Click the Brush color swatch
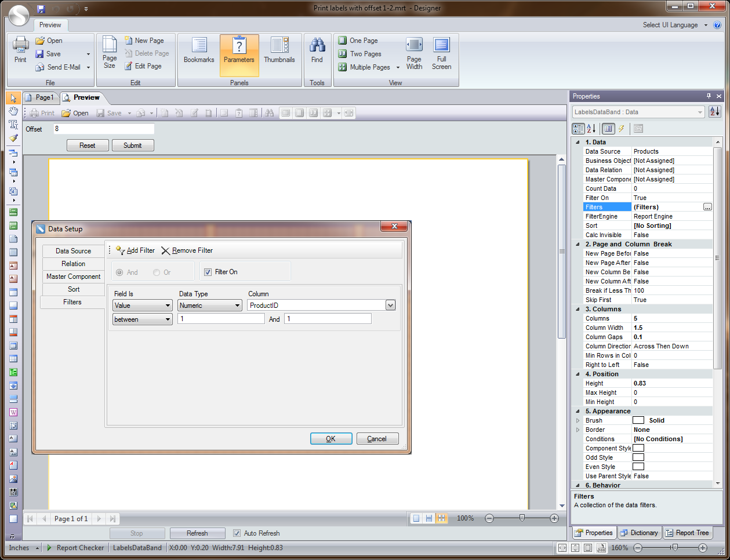 coord(638,420)
